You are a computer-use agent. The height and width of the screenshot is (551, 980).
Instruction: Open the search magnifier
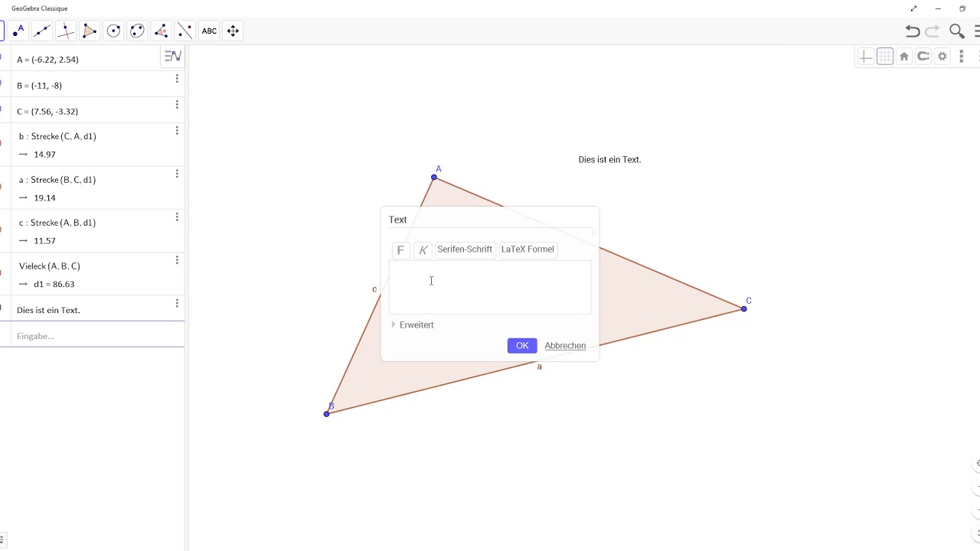coord(956,31)
